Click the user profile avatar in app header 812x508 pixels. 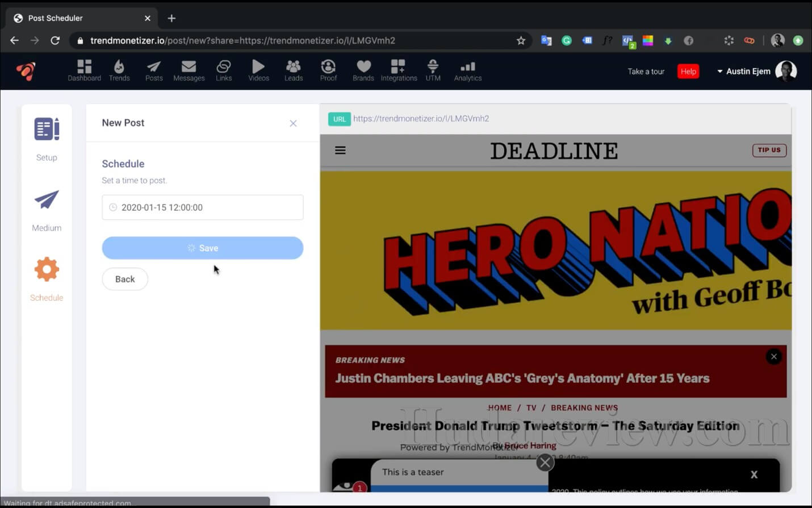click(786, 72)
